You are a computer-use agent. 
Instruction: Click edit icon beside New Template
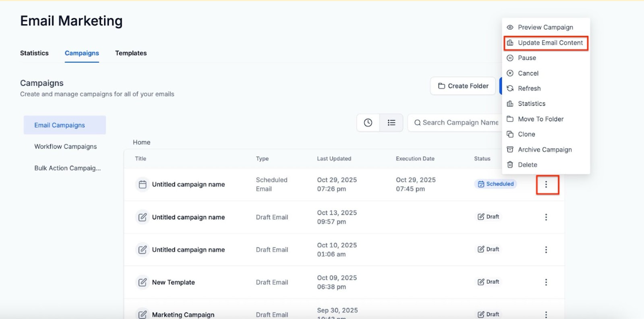[x=142, y=282]
